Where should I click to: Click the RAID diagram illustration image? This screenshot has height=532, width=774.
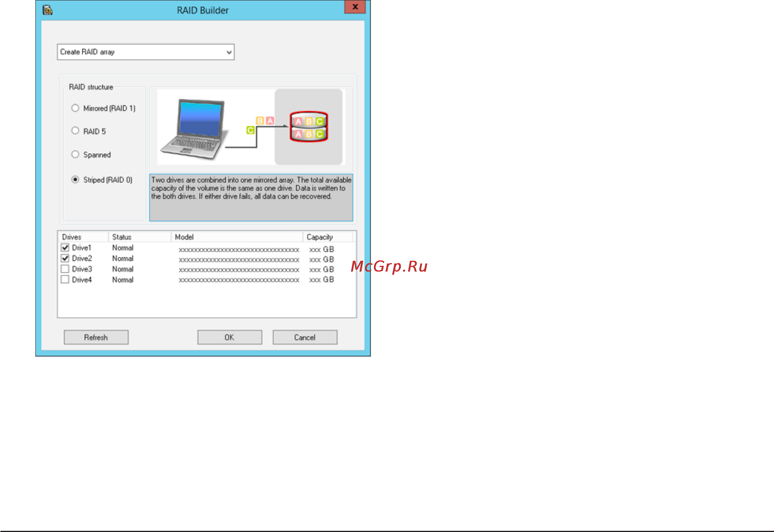[x=251, y=127]
